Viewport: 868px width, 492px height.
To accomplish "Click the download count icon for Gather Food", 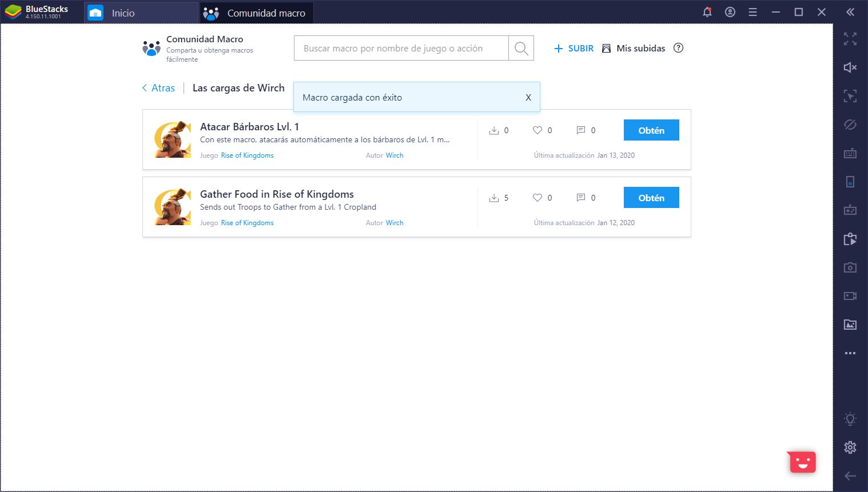I will 494,198.
